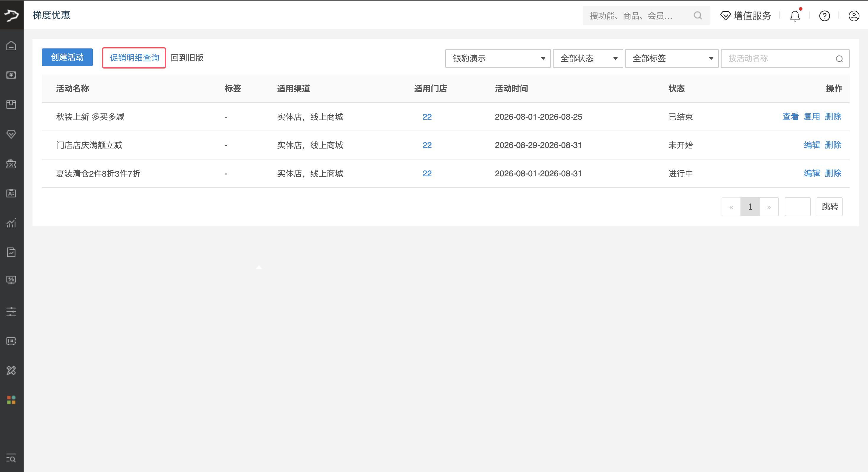
Task: Open store count 22 for 夏装清仓
Action: [x=427, y=173]
